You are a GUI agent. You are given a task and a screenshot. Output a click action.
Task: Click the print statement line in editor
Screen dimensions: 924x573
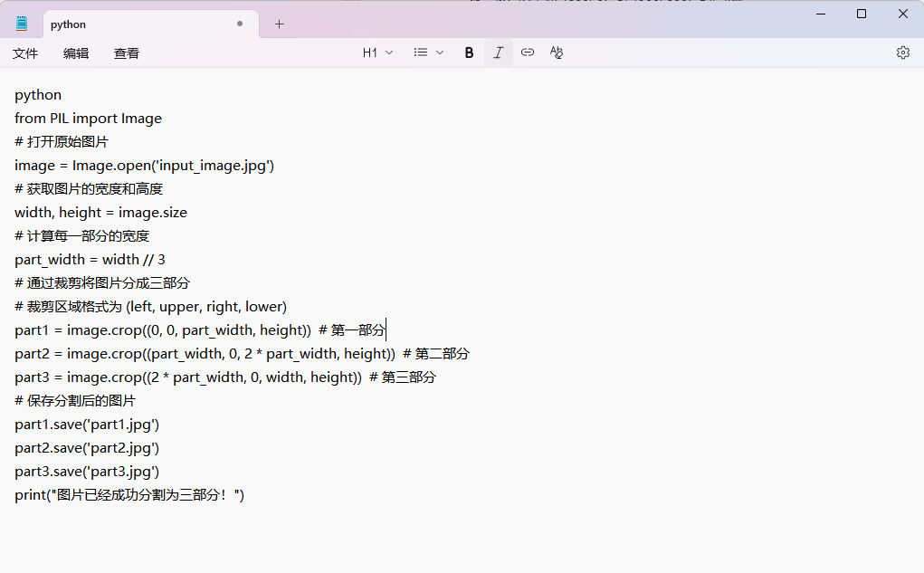click(129, 495)
